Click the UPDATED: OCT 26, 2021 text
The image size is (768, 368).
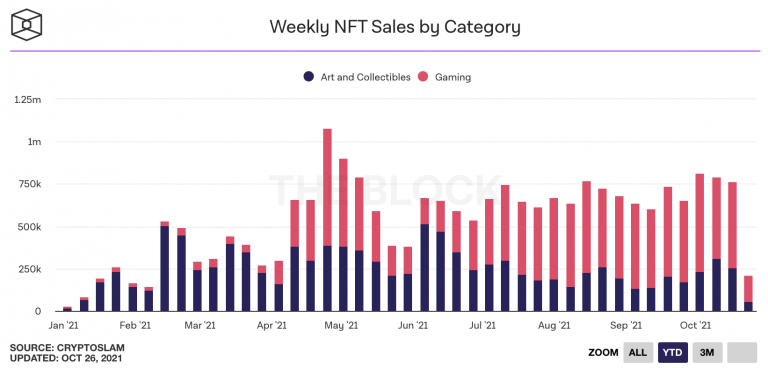pyautogui.click(x=66, y=358)
